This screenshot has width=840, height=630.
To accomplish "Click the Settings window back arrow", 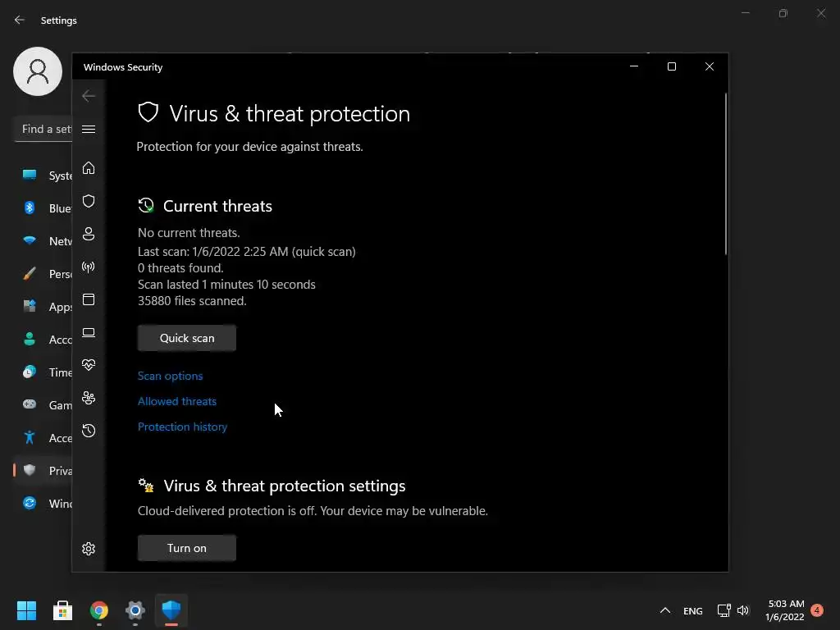I will [20, 20].
